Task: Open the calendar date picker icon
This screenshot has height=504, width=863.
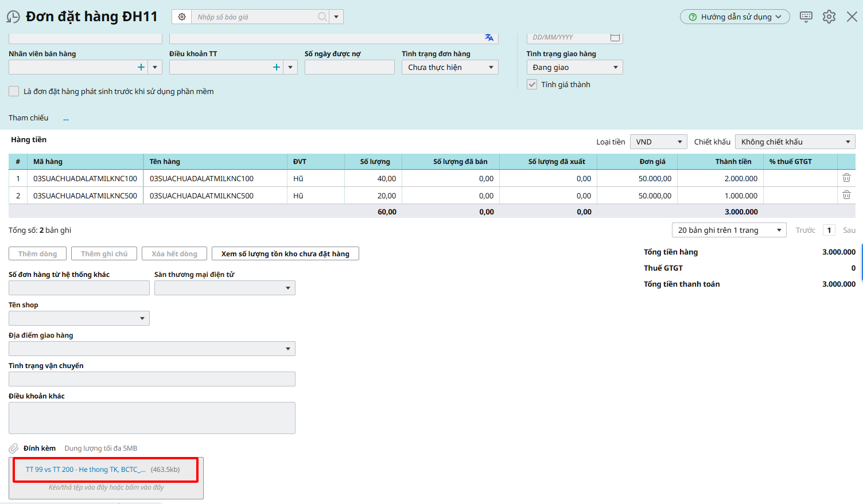Action: coord(615,37)
